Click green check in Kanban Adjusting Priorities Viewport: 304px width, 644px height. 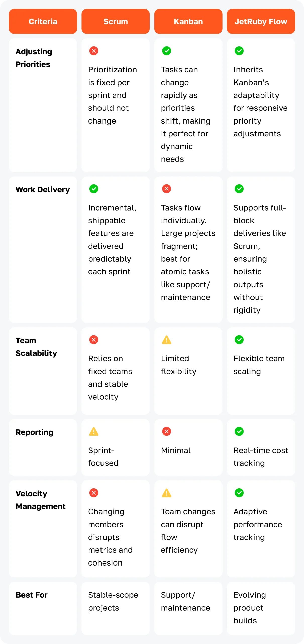point(166,51)
